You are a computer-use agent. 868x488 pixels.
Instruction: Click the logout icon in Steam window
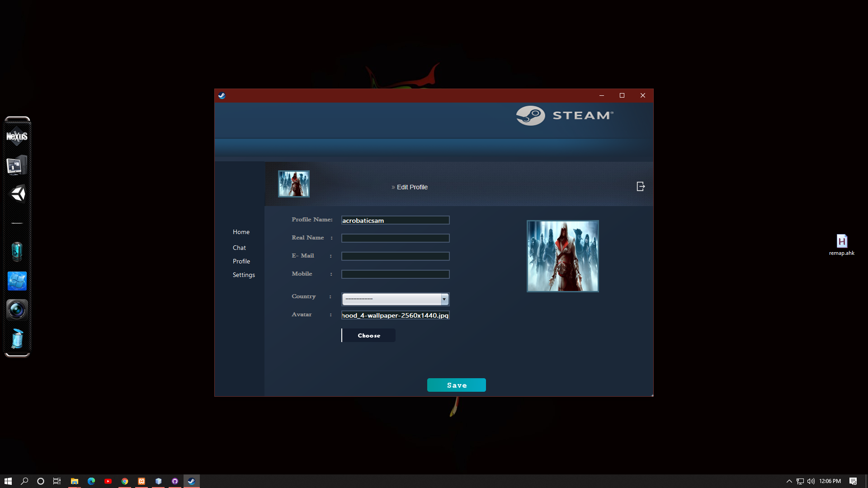641,187
